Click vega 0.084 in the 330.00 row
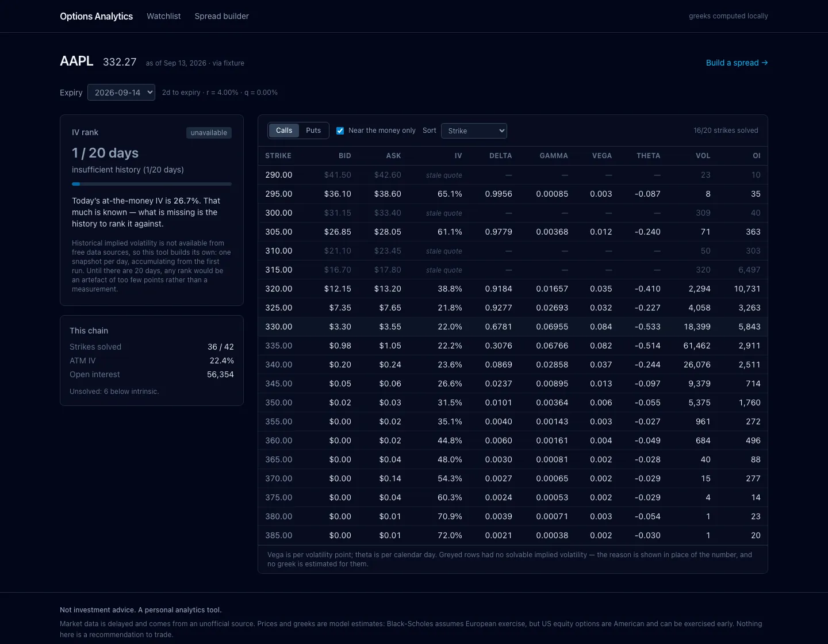This screenshot has width=828, height=644. click(601, 327)
